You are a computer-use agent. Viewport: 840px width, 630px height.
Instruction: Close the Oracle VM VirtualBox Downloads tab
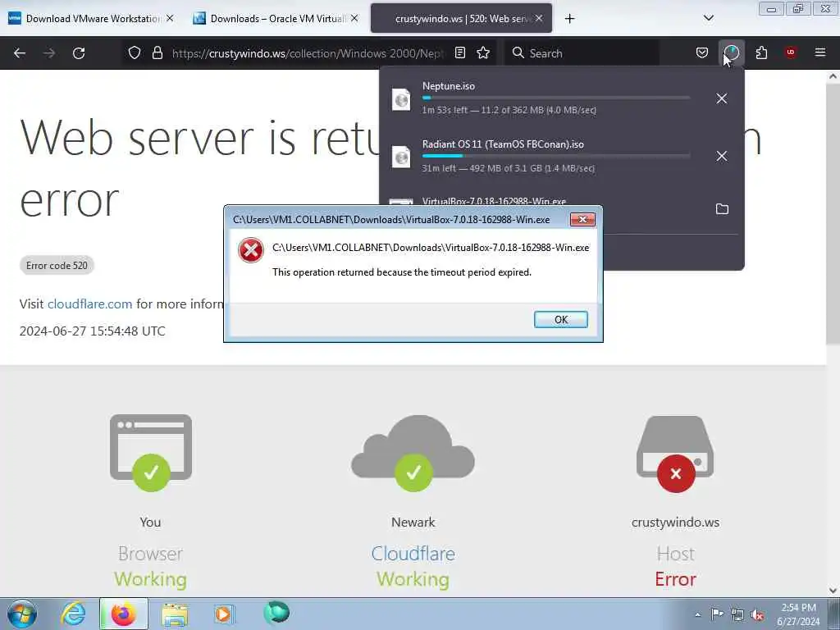pyautogui.click(x=354, y=18)
